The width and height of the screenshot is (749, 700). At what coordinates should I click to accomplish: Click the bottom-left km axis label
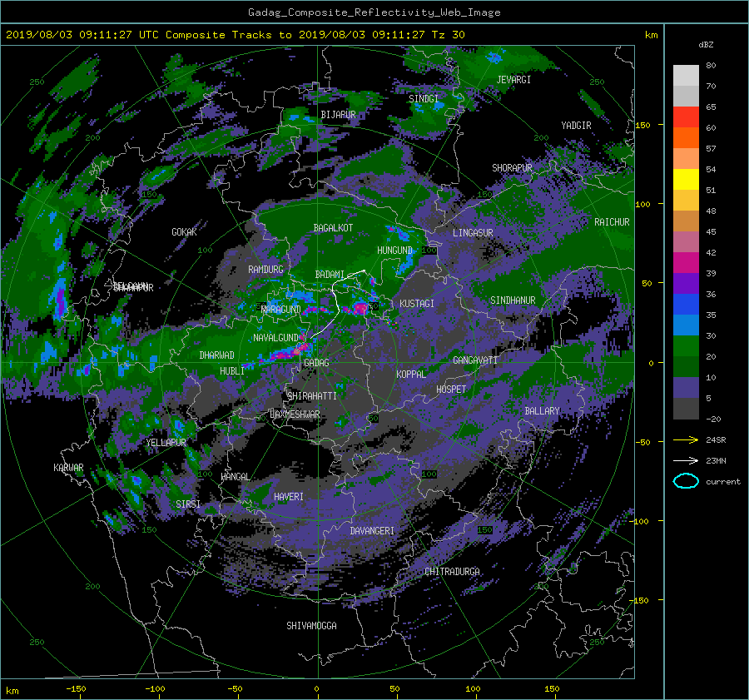[x=12, y=691]
